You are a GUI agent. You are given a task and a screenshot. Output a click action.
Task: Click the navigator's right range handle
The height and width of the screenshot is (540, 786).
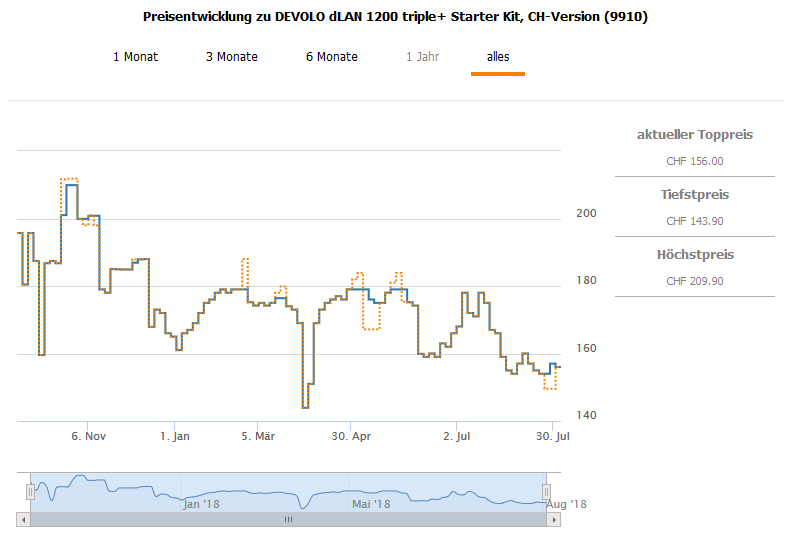(x=546, y=491)
